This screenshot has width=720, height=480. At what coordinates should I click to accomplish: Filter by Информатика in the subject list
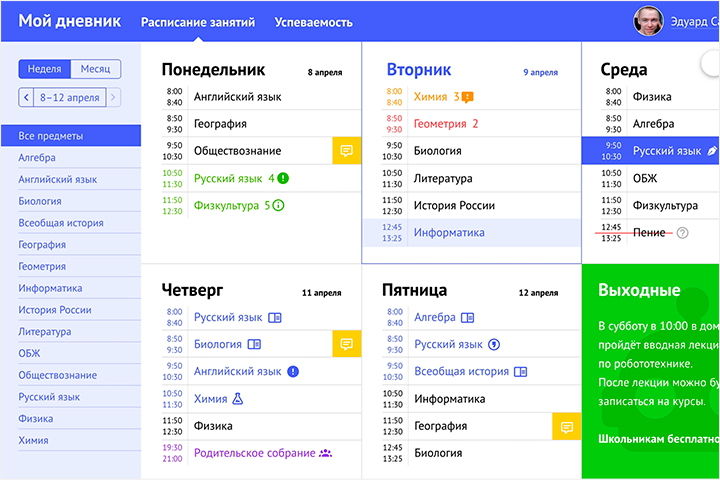(x=43, y=288)
